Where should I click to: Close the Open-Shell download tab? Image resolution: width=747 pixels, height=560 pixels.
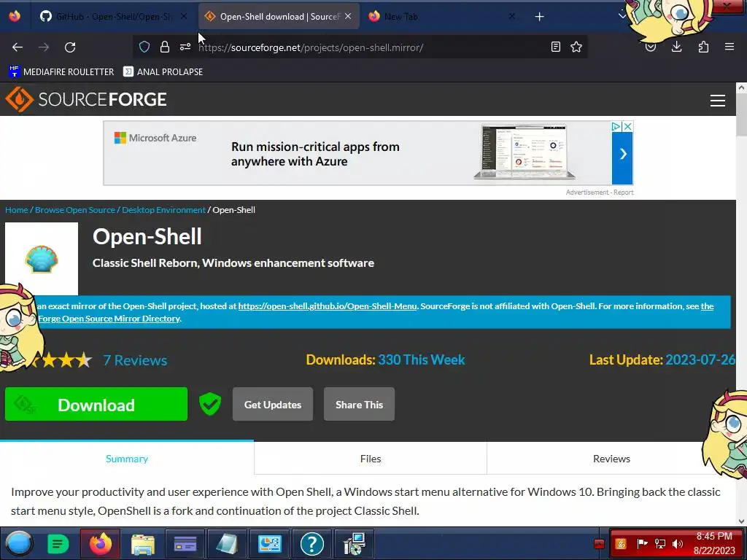pyautogui.click(x=348, y=16)
